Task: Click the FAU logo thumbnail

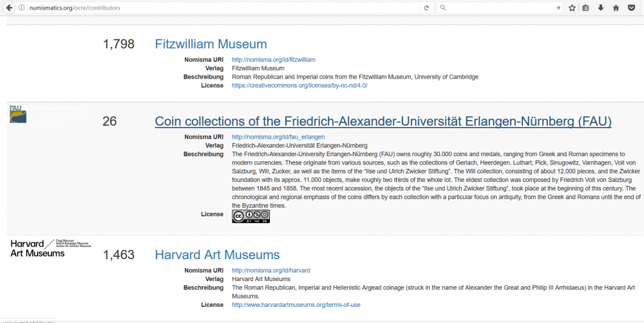Action: point(18,114)
